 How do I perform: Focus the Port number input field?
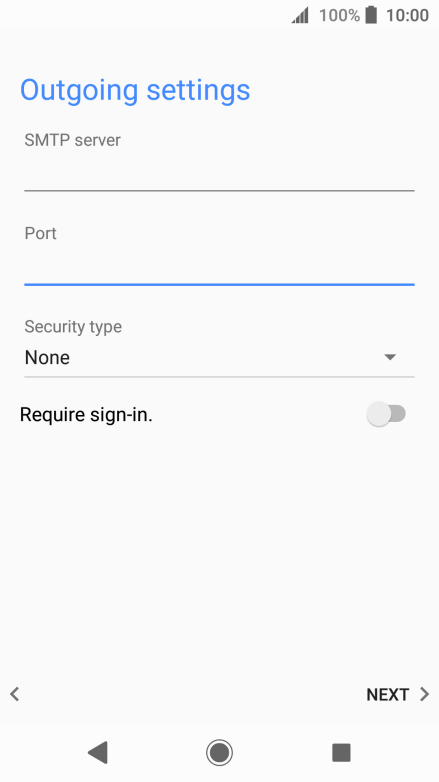pos(219,265)
